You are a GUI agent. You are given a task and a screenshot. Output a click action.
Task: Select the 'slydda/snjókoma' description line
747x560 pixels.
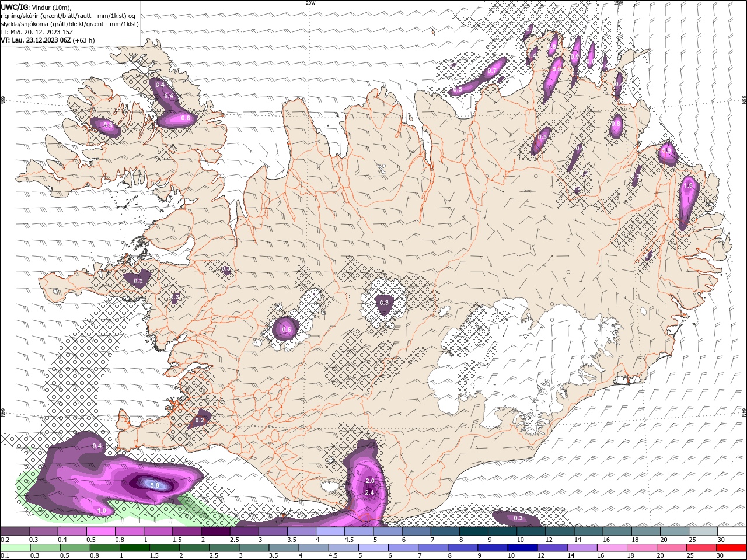coord(70,24)
